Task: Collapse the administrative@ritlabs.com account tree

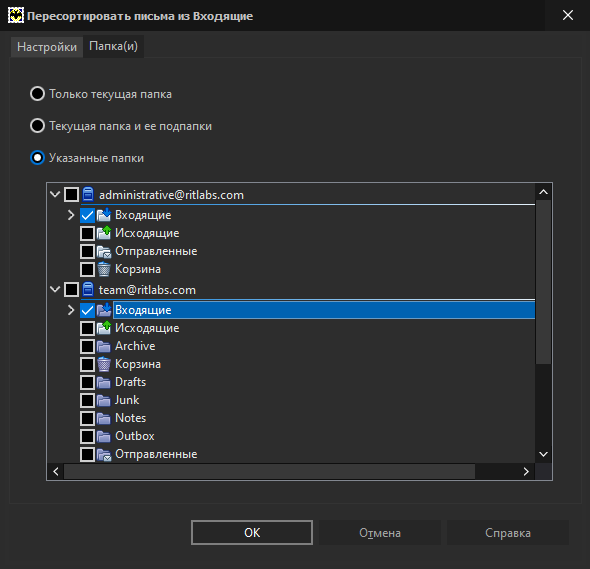Action: (x=55, y=195)
